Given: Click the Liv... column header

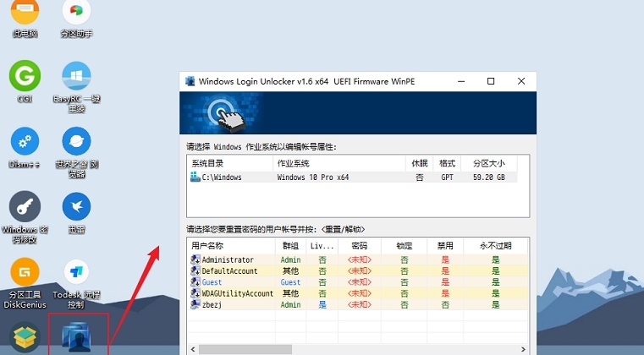Looking at the screenshot, I should (x=322, y=245).
